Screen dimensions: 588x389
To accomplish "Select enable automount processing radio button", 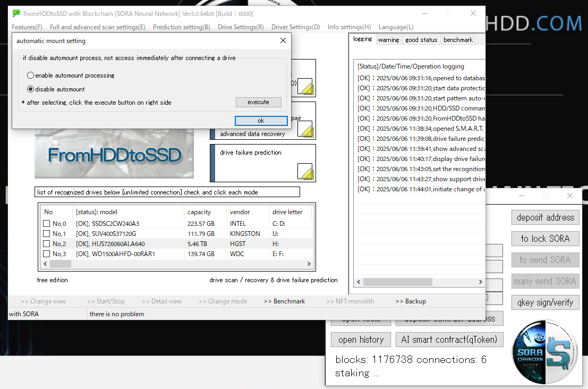I will tap(31, 75).
